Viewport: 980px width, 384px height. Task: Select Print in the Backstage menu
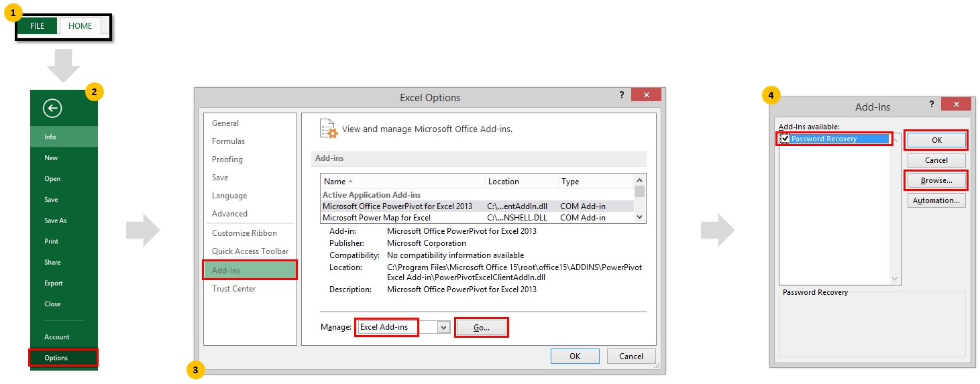point(64,241)
